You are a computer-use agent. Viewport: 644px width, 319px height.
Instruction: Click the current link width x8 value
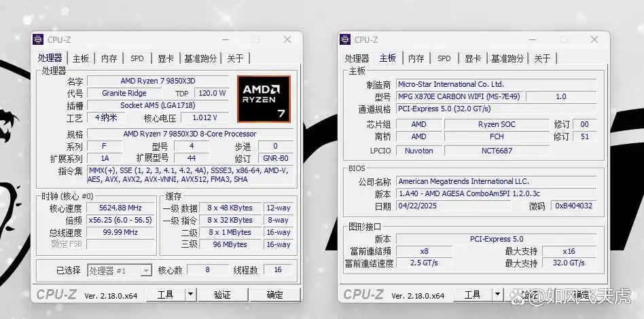point(425,251)
